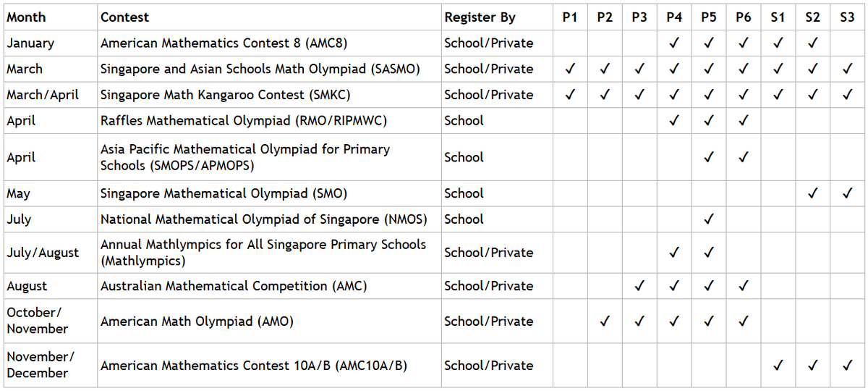Click the "School" register cell in the May row
Screen dimensions: 868x391
click(464, 193)
